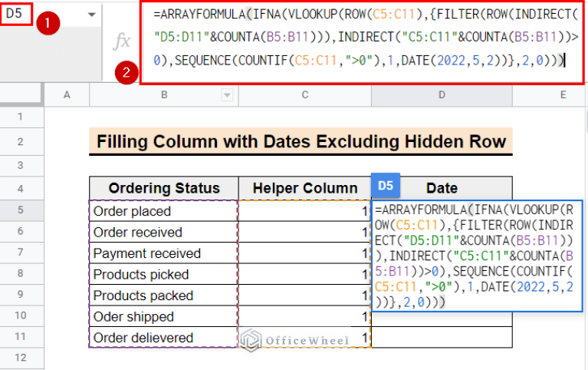
Task: Click cell 'Products picked'
Action: point(164,274)
